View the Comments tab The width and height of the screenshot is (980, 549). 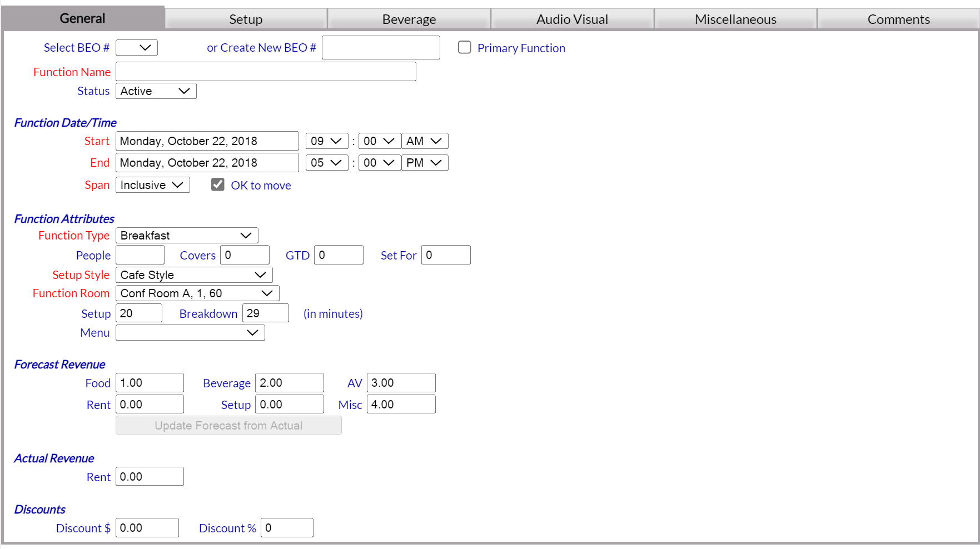[898, 18]
